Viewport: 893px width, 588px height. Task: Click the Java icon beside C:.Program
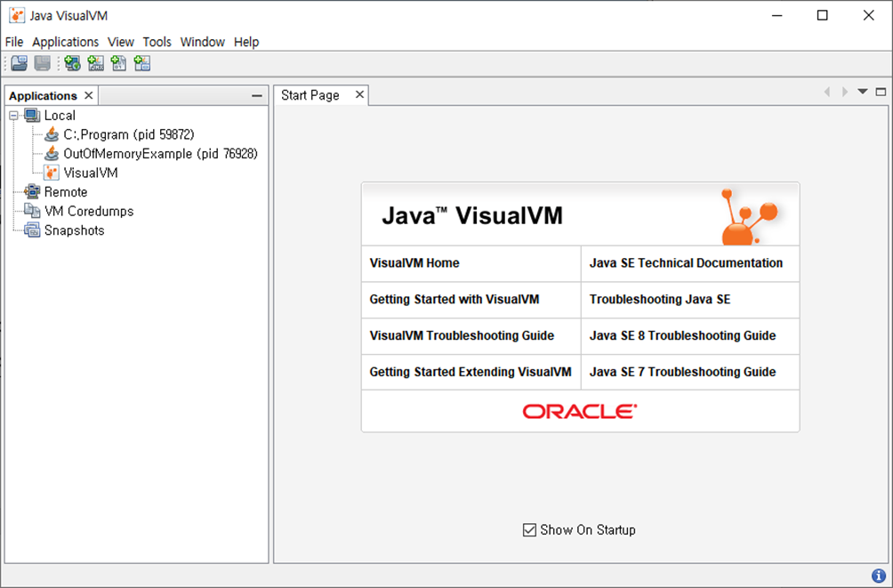52,134
